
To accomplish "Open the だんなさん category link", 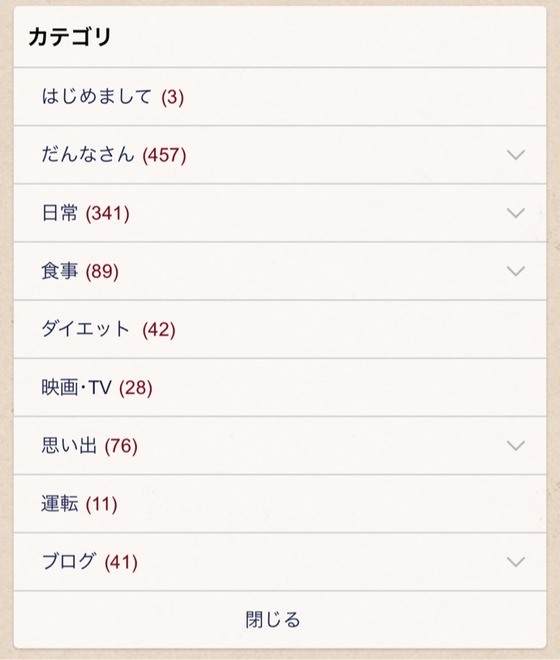I will 114,154.
